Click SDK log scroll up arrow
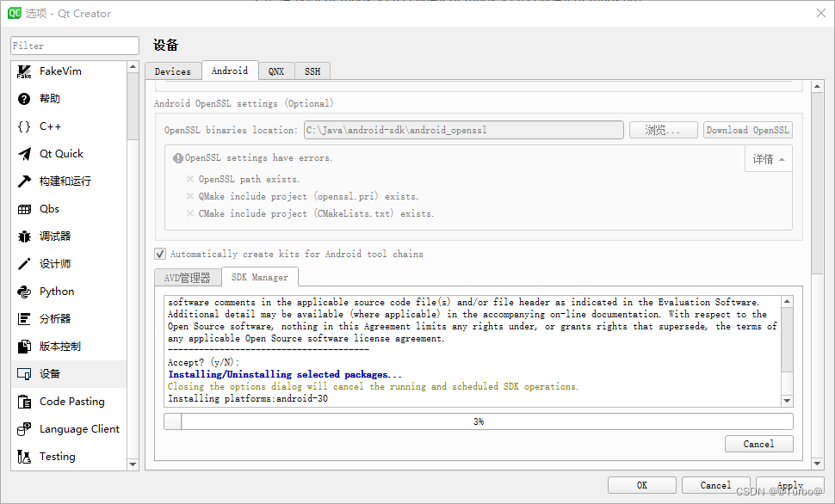This screenshot has height=504, width=835. click(787, 302)
